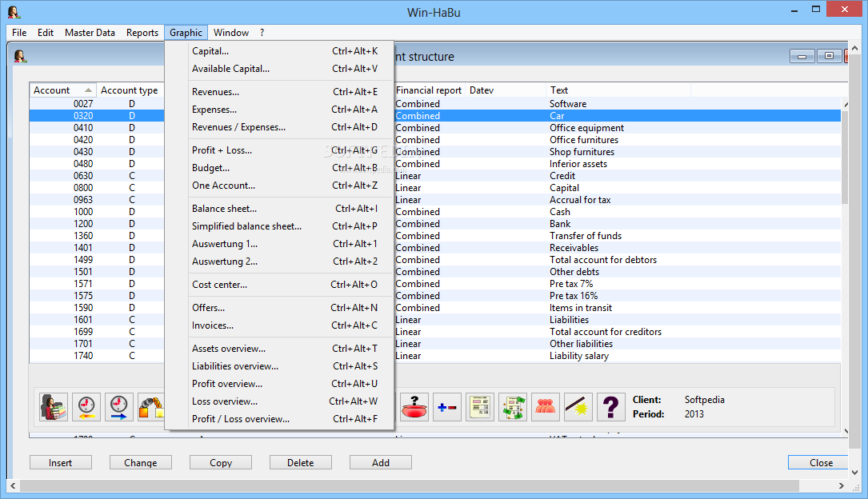Image resolution: width=868 pixels, height=499 pixels.
Task: Open the Edit menu
Action: 46,33
